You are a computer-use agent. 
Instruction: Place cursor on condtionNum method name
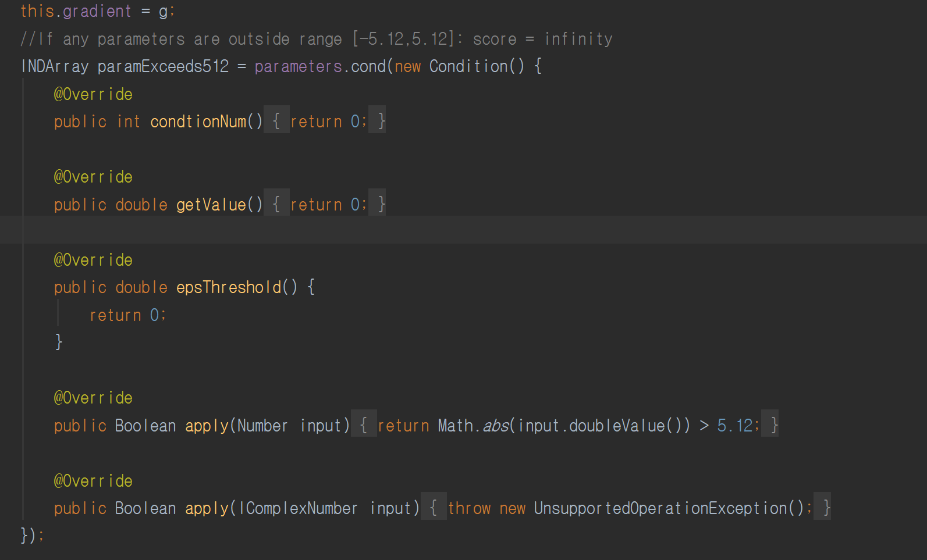click(x=198, y=122)
